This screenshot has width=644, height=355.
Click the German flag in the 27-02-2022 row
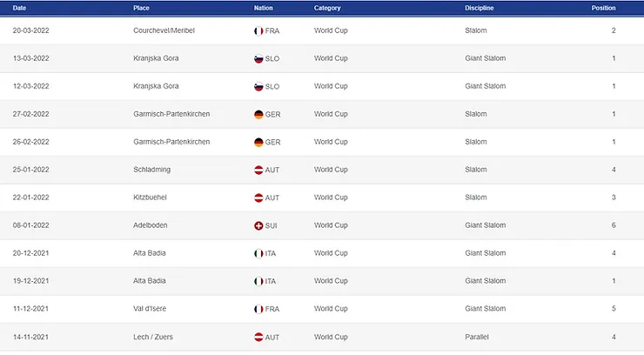point(258,115)
